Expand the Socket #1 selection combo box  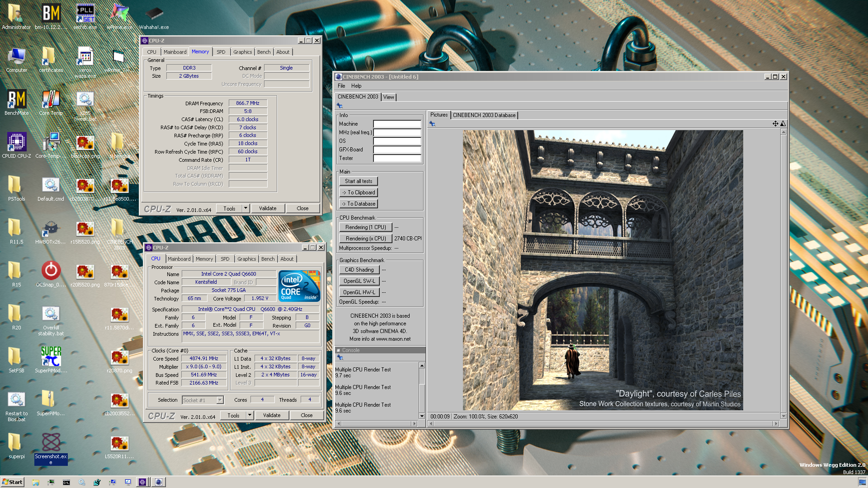pyautogui.click(x=220, y=400)
